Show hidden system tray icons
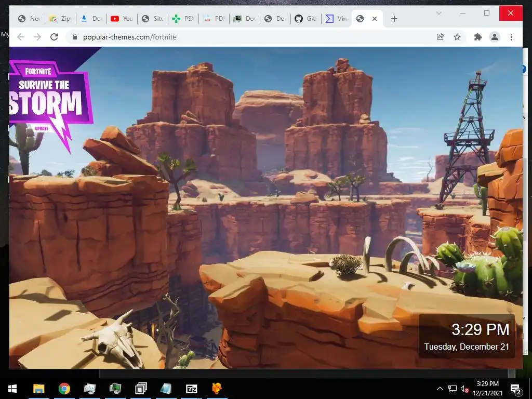 coord(440,389)
